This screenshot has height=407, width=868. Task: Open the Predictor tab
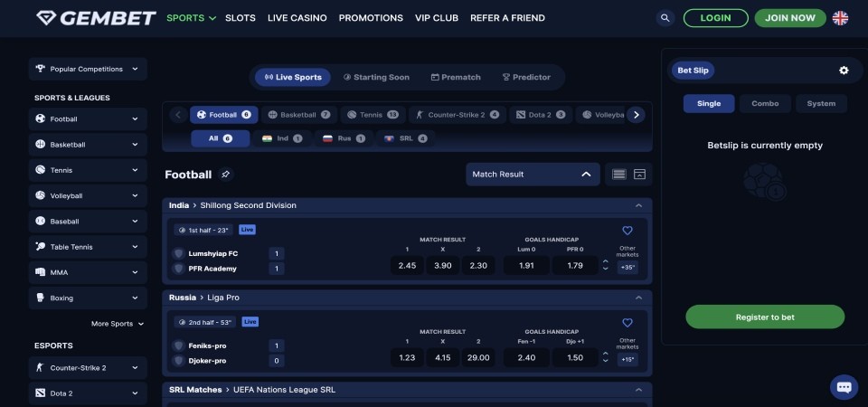tap(526, 77)
